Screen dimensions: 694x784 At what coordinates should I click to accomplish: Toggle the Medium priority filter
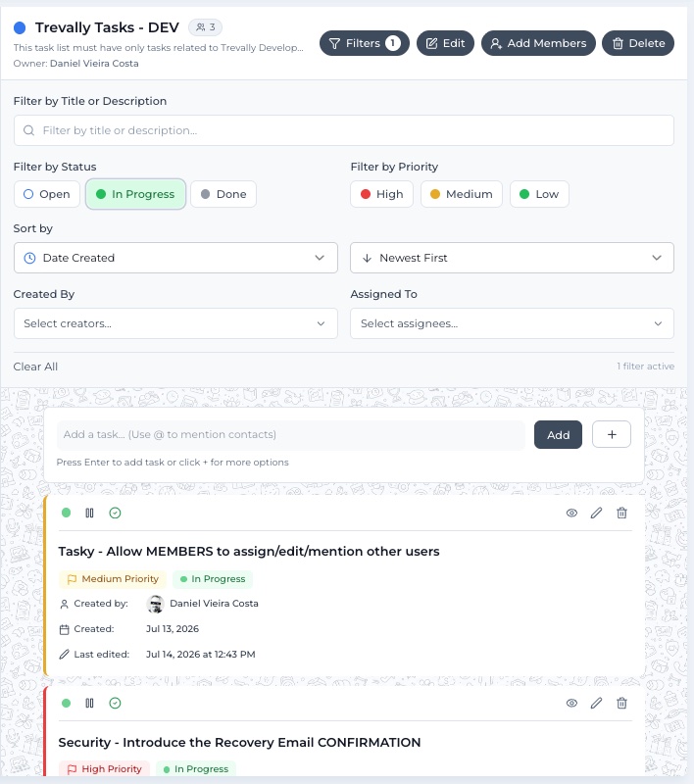pos(462,194)
